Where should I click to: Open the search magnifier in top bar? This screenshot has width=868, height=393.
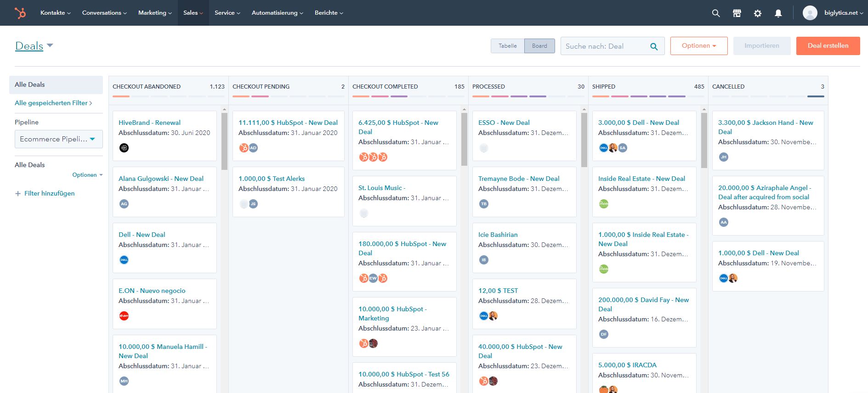[x=715, y=13]
